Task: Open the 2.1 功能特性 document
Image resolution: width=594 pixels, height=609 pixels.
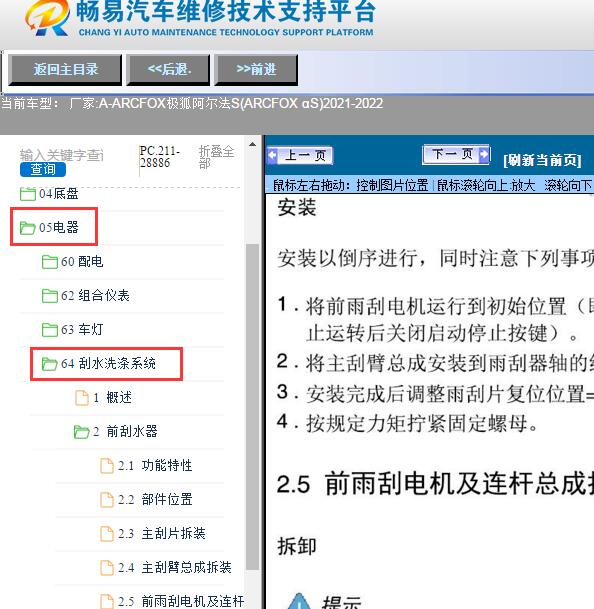Action: pyautogui.click(x=155, y=465)
